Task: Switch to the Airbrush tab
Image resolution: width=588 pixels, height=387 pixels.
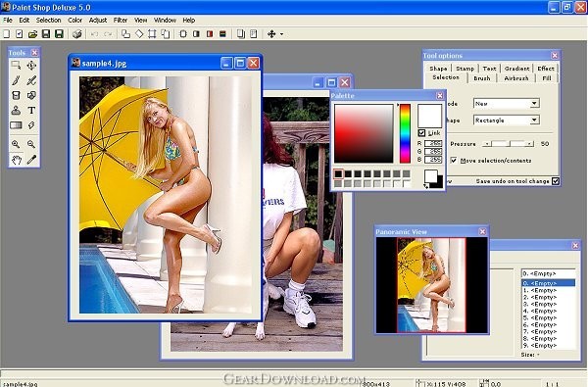Action: coord(516,78)
